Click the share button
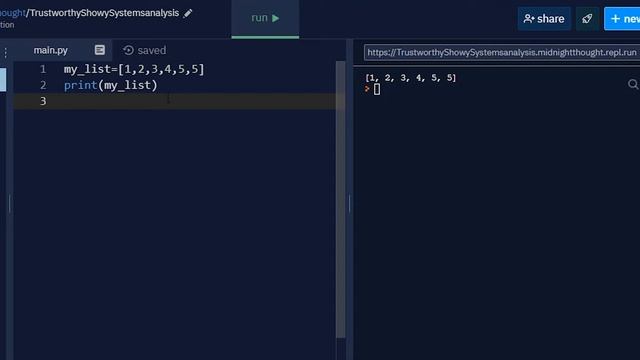Screen dimensions: 640x360 coord(544,19)
